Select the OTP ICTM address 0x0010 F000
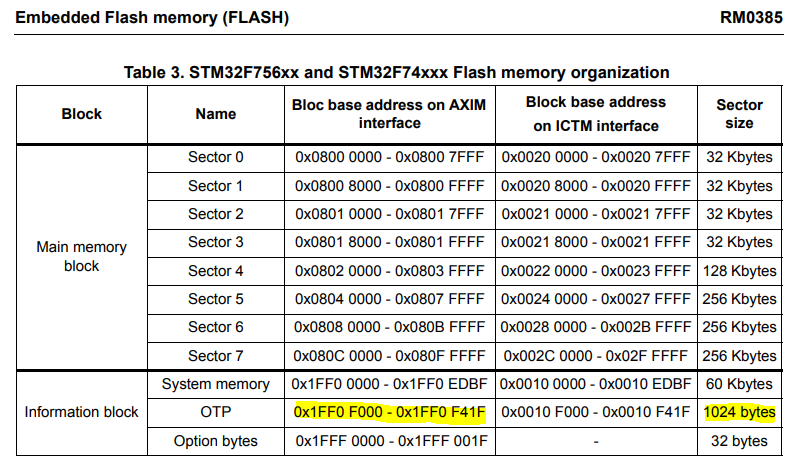The width and height of the screenshot is (803, 472). pos(545,412)
